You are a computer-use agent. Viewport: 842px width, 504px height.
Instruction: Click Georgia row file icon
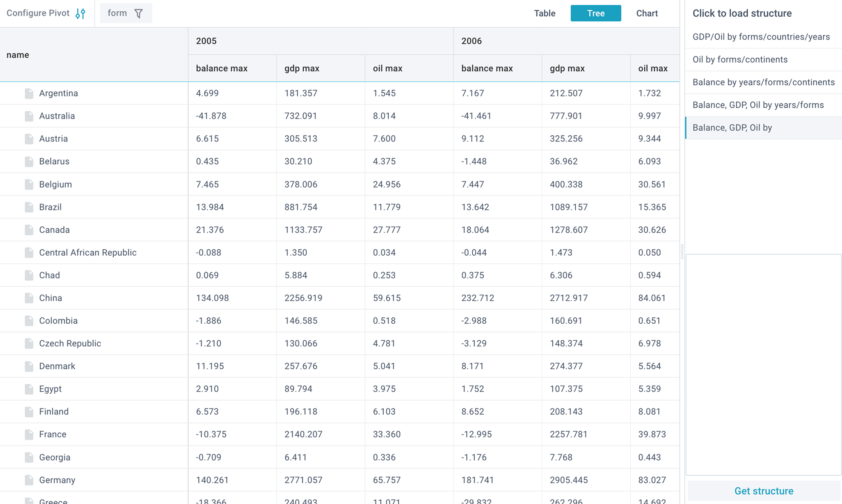coord(29,457)
